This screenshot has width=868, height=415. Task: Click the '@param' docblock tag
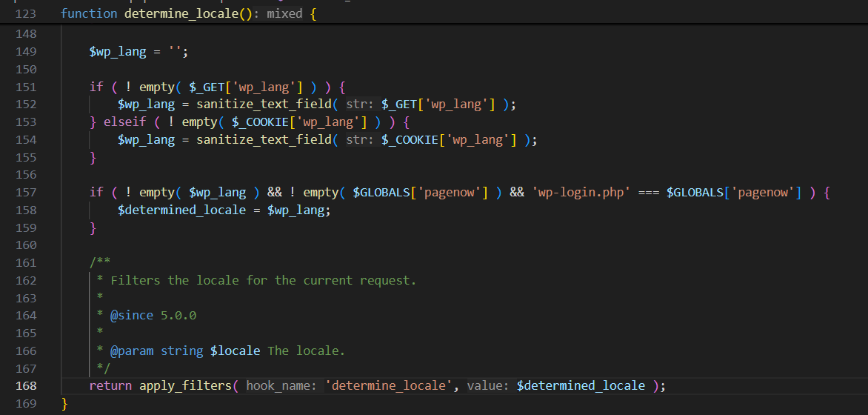[132, 351]
